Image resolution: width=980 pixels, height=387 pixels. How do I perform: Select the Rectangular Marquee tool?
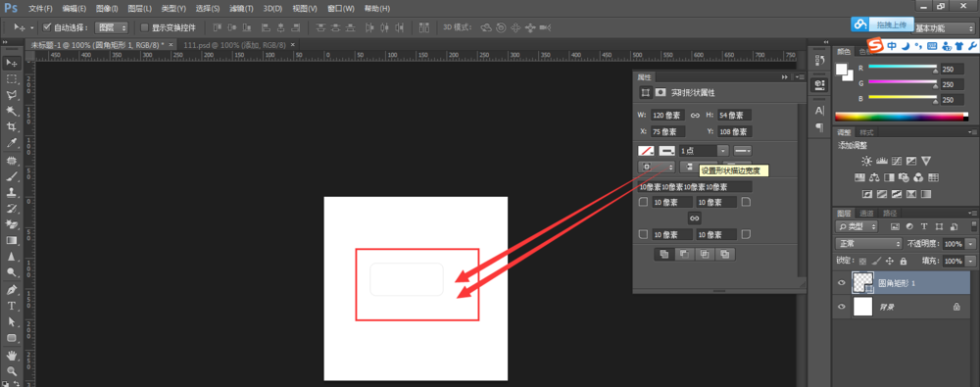(11, 79)
